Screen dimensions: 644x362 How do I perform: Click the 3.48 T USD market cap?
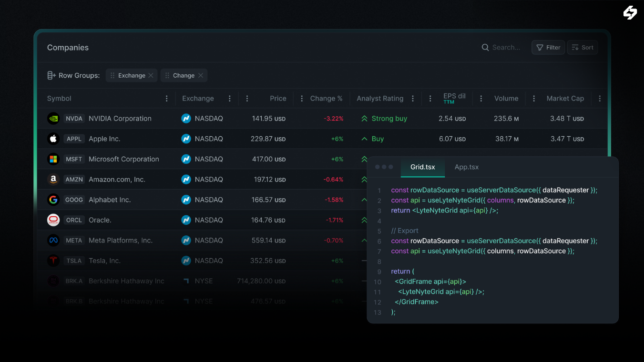click(567, 119)
